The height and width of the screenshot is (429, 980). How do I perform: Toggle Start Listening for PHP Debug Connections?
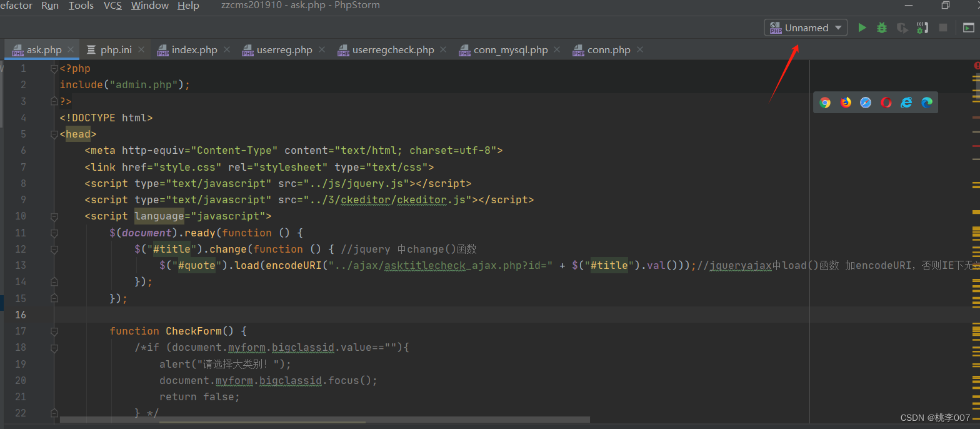tap(922, 28)
